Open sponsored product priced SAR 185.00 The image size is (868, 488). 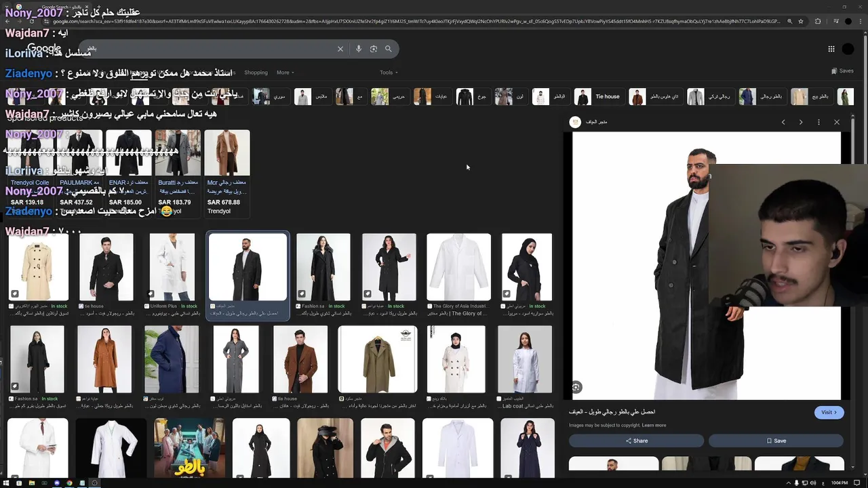click(129, 173)
